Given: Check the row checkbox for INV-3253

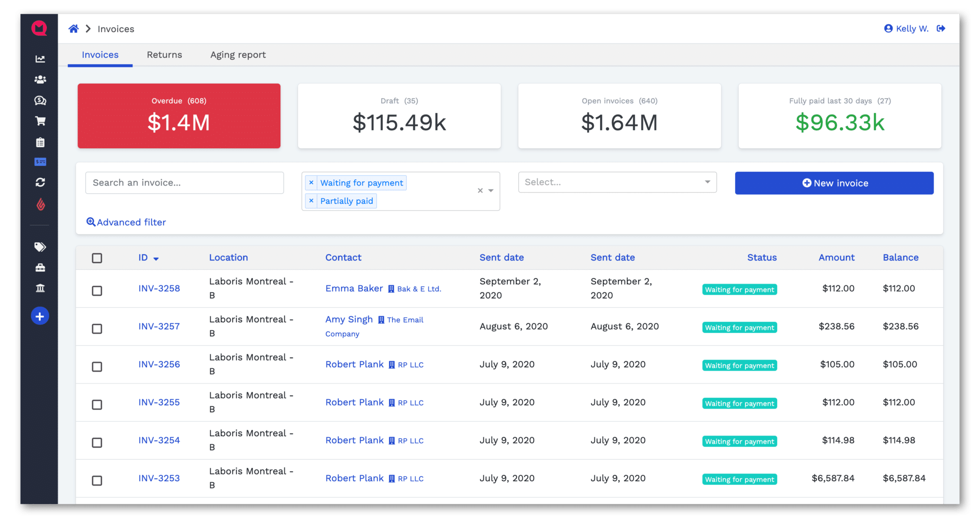Looking at the screenshot, I should tap(97, 480).
